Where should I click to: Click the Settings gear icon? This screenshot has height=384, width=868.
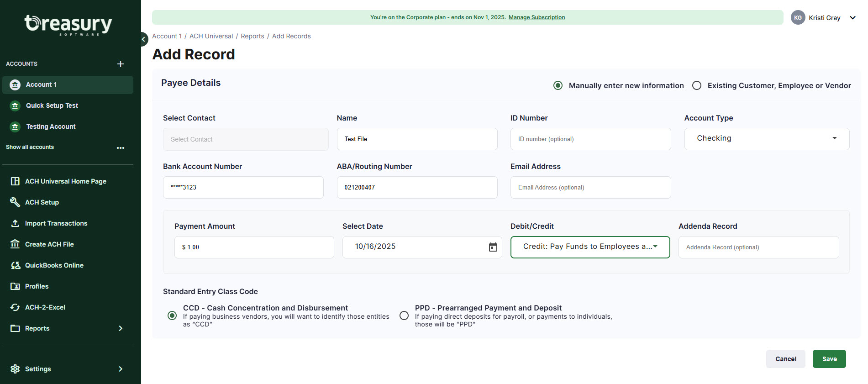(x=15, y=369)
